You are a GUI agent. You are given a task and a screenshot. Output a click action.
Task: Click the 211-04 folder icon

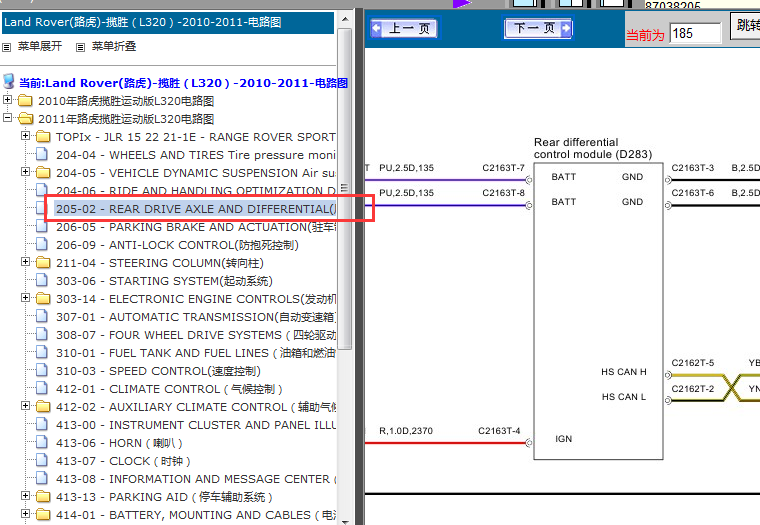(x=43, y=263)
